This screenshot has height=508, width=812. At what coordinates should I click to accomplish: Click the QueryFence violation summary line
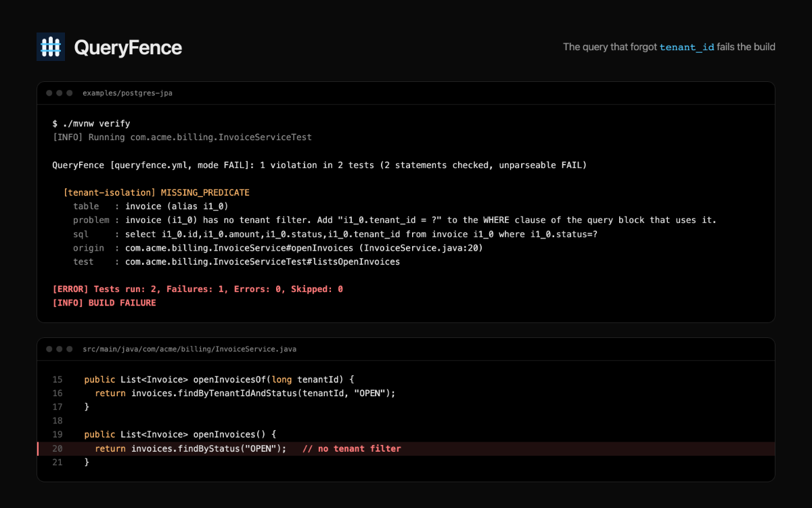(319, 165)
